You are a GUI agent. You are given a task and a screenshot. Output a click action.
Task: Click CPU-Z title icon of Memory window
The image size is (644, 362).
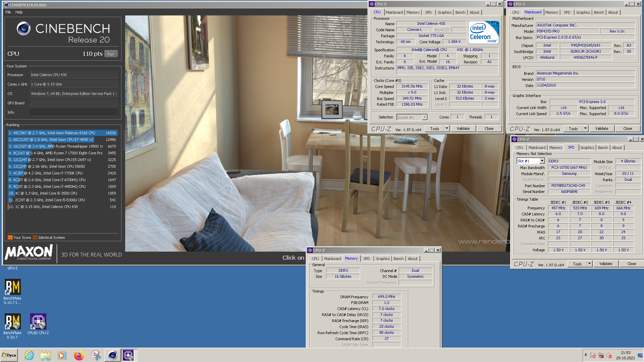point(310,250)
